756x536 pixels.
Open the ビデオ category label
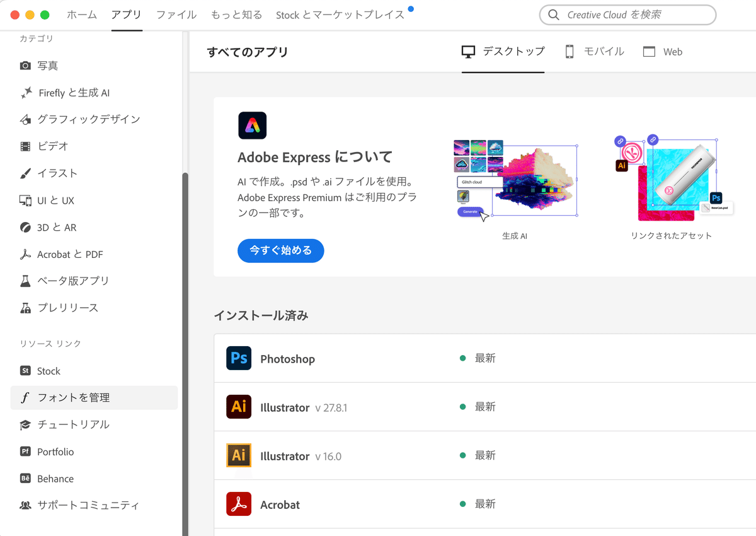tap(53, 146)
